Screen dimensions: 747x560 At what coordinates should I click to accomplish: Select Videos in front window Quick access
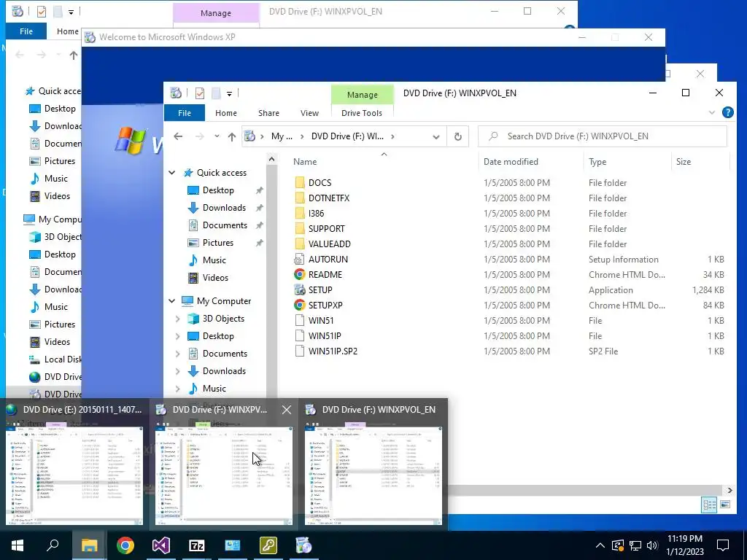(x=215, y=278)
